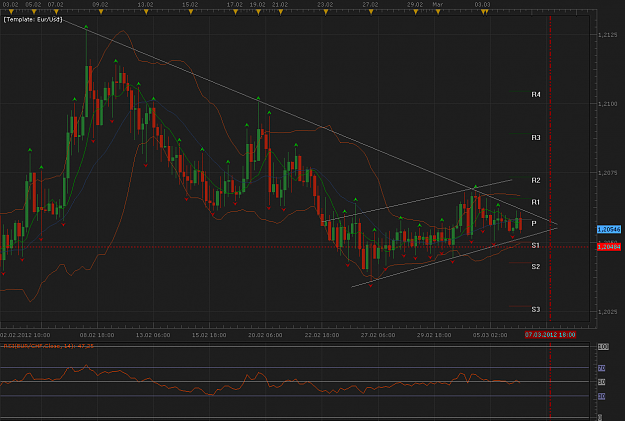Click the RSI 50 level label

pyautogui.click(x=601, y=382)
